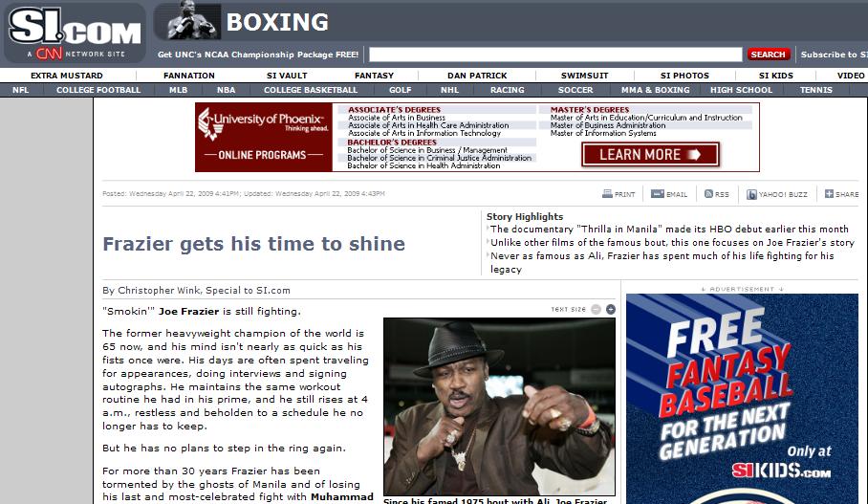Click ad text 'Master of Business Administration'
Viewport: 868px width, 504px height.
pos(608,125)
